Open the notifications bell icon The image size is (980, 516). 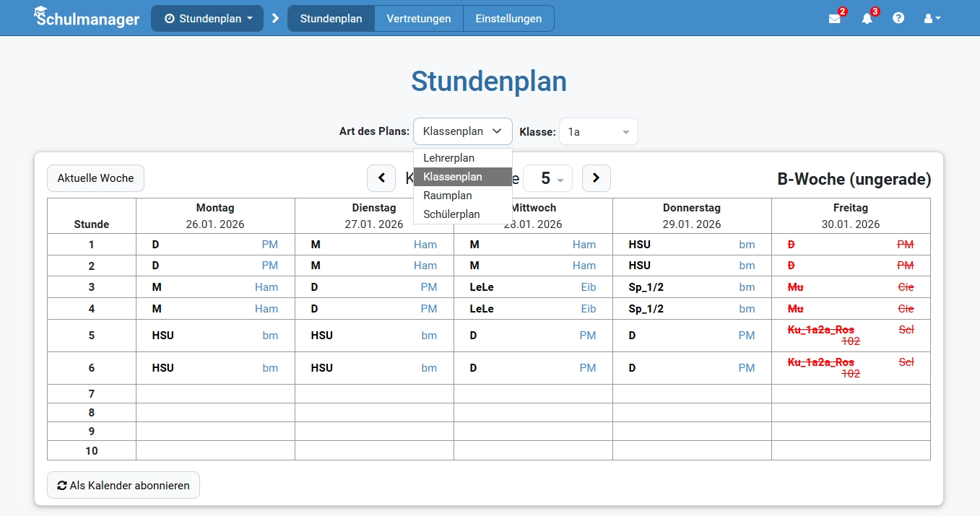(867, 19)
